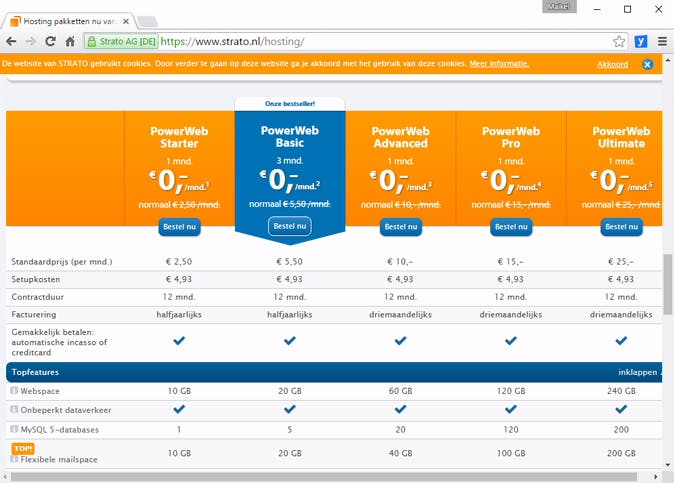Accept cookies via the Akkoord link
The width and height of the screenshot is (674, 483).
pos(613,64)
